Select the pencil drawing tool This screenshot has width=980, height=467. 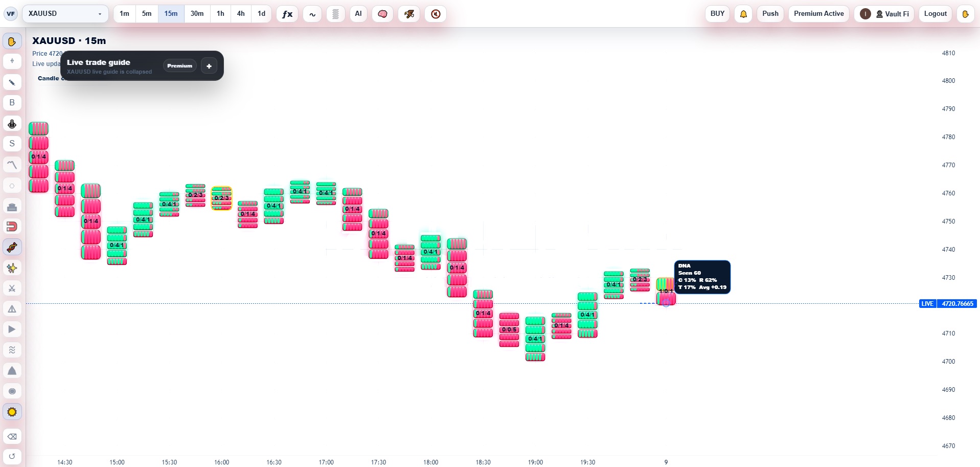pyautogui.click(x=12, y=82)
